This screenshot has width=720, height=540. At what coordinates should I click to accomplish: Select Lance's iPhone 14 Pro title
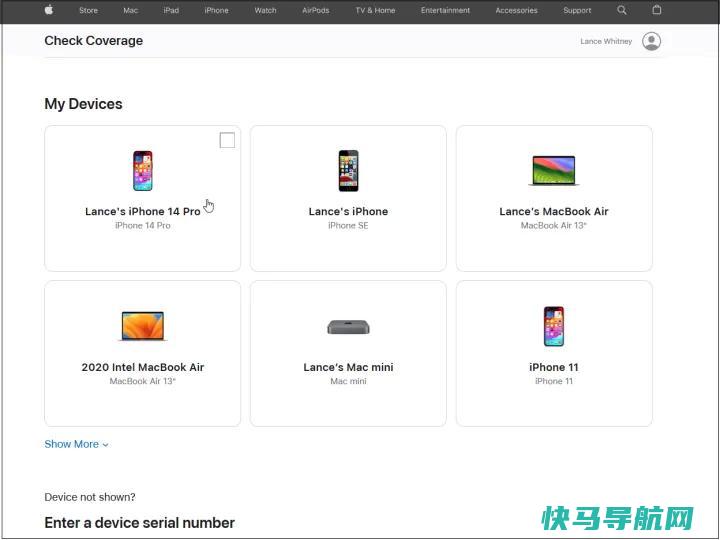pyautogui.click(x=143, y=211)
